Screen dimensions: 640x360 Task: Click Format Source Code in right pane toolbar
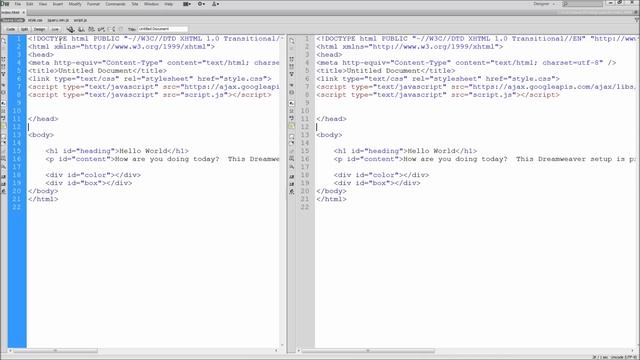point(291,191)
